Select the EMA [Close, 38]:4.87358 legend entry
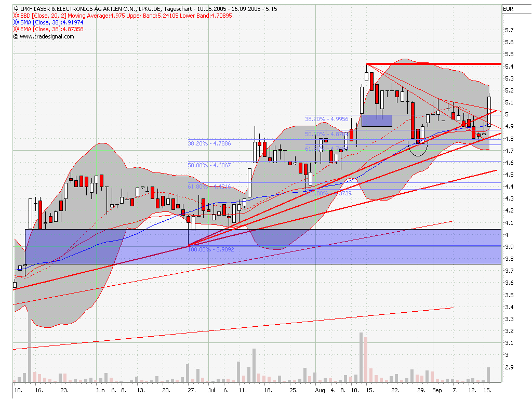This screenshot has width=532, height=399. (x=52, y=29)
